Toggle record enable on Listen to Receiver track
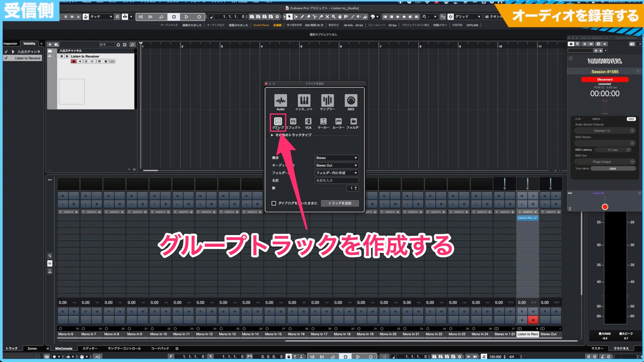 pyautogui.click(x=74, y=61)
